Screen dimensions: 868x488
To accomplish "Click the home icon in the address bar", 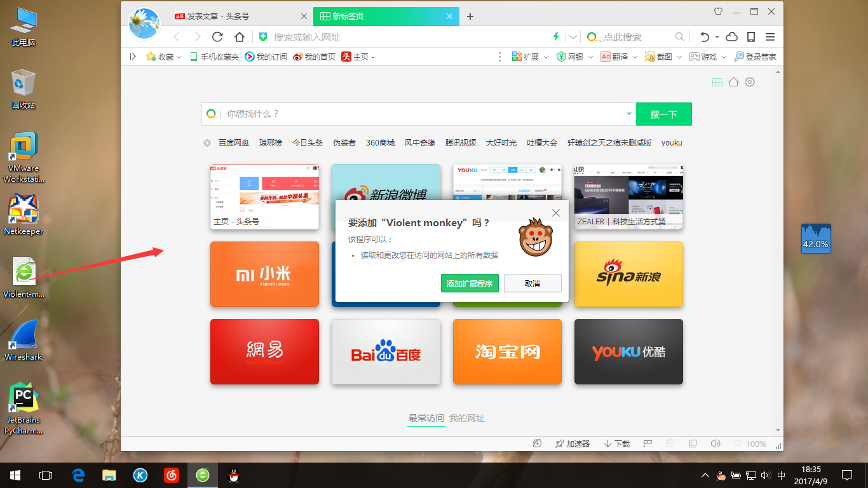I will (239, 37).
